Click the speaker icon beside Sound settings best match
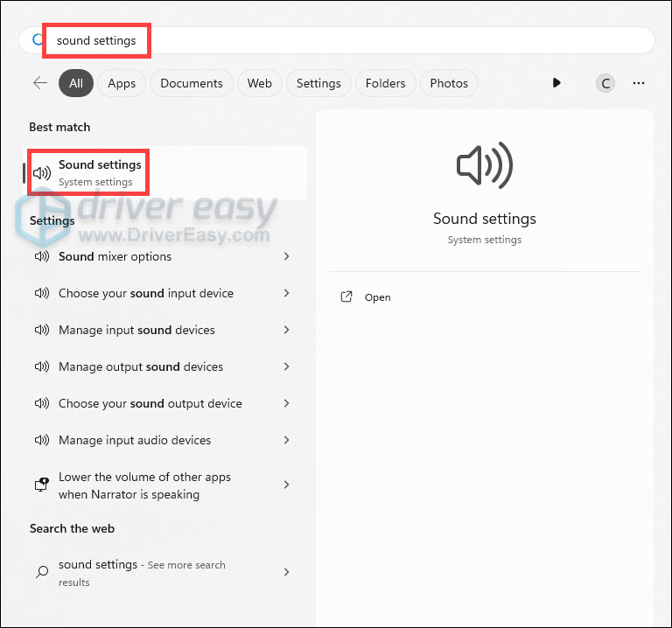Image resolution: width=672 pixels, height=628 pixels. (x=42, y=173)
